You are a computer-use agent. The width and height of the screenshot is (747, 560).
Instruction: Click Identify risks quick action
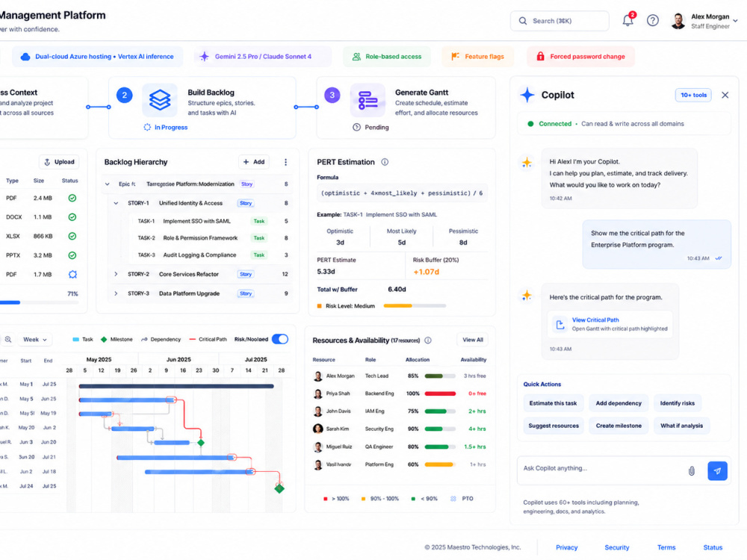677,403
